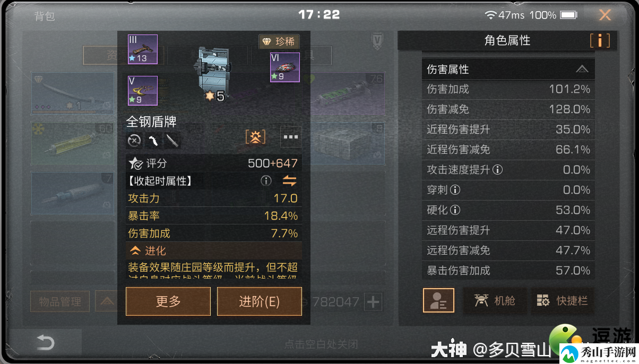Click the three-dots more options icon
Image resolution: width=639 pixels, height=364 pixels.
coord(291,137)
